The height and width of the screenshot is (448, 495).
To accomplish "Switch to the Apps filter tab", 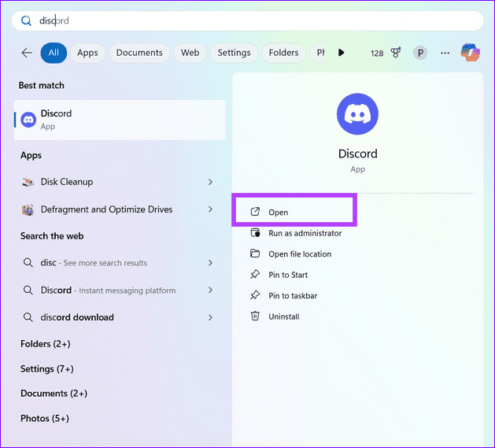I will tap(88, 53).
